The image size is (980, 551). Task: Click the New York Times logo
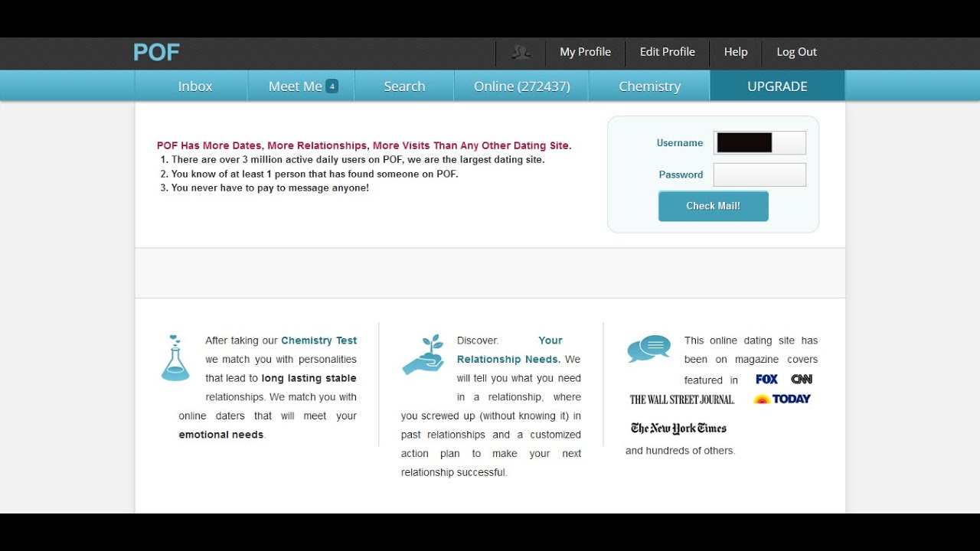click(x=678, y=429)
